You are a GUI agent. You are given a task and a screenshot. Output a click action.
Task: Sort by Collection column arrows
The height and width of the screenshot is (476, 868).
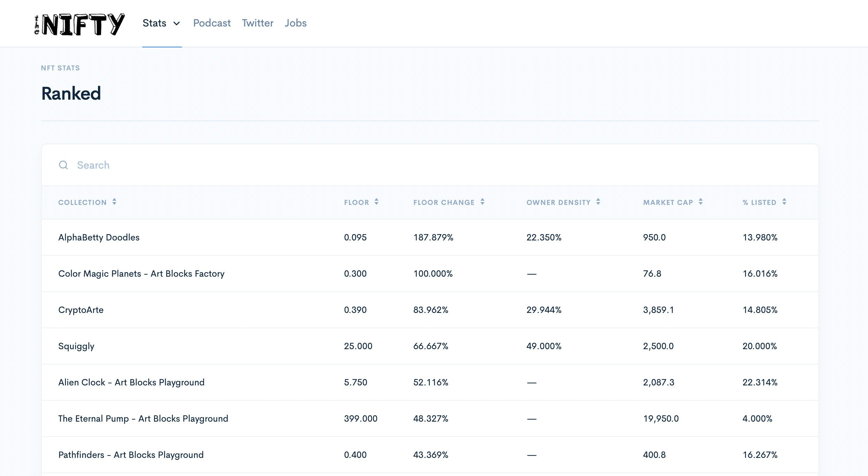tap(114, 202)
